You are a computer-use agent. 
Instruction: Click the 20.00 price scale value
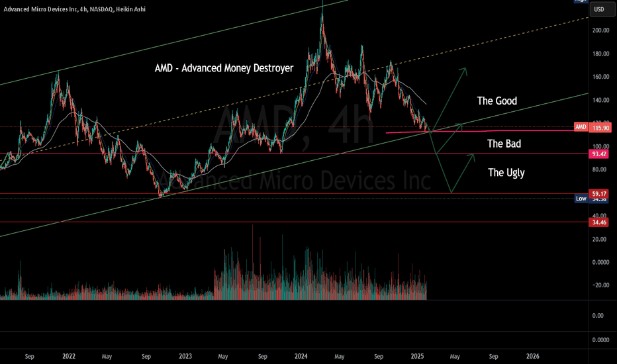(600, 240)
